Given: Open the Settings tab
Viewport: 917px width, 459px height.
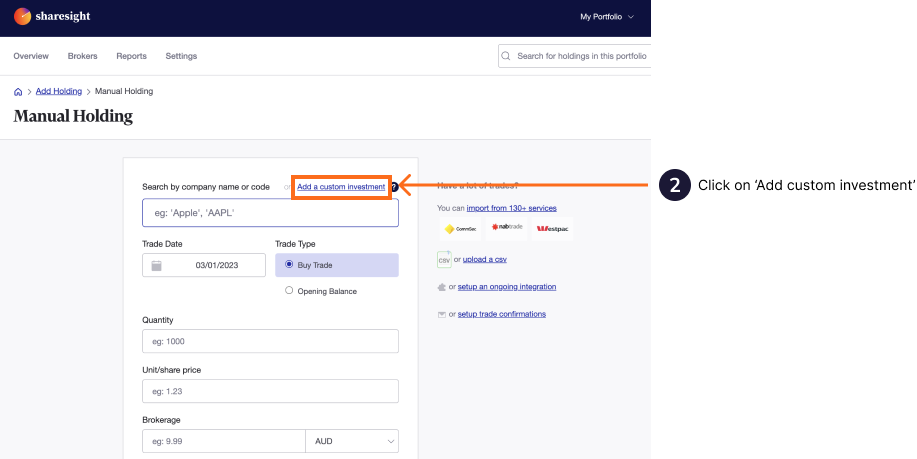Looking at the screenshot, I should coord(181,56).
